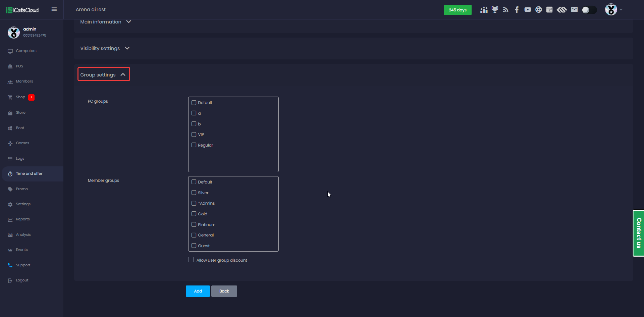Click the trophy icon in top bar
The height and width of the screenshot is (317, 644).
[495, 10]
